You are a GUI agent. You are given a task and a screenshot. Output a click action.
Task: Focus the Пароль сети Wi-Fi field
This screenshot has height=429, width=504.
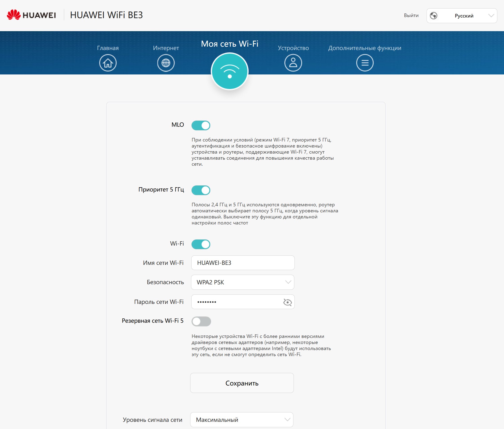click(x=243, y=302)
